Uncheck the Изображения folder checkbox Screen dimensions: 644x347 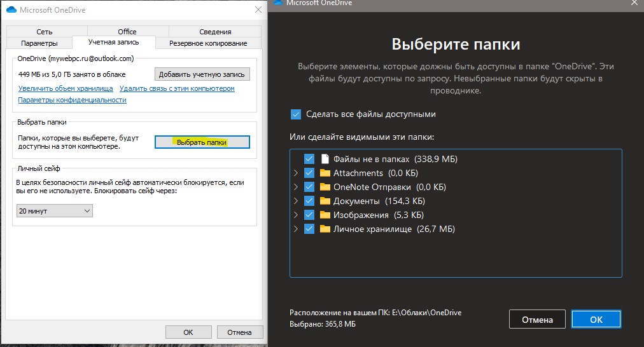pyautogui.click(x=309, y=215)
